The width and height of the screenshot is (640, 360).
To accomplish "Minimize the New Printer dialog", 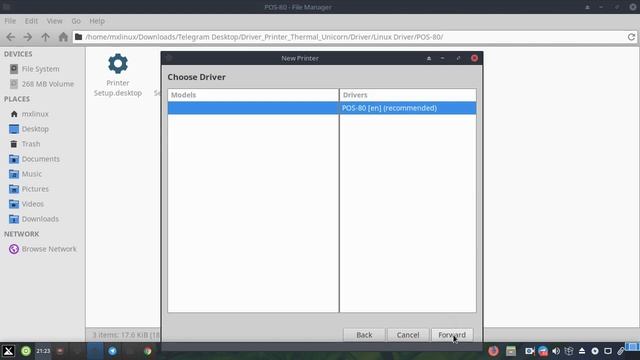I will pos(442,58).
